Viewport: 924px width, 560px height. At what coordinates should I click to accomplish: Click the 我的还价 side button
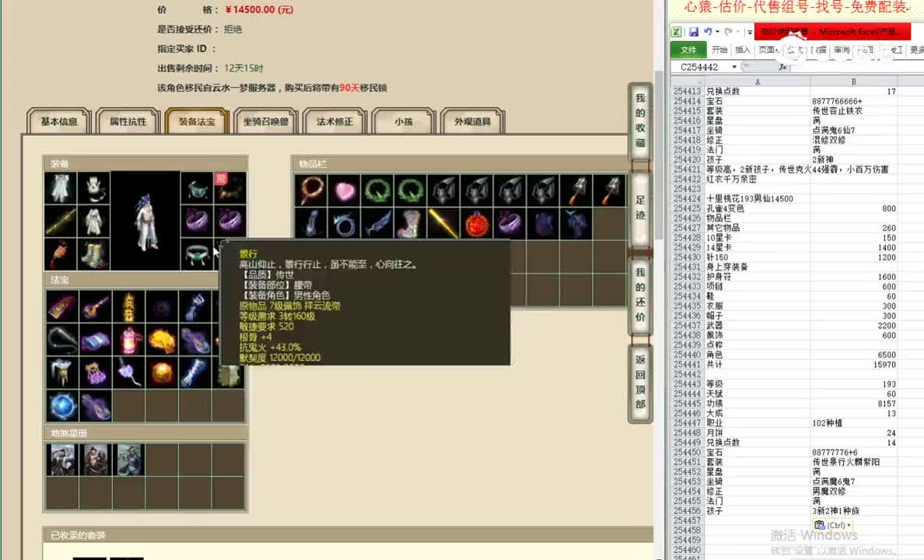point(640,295)
